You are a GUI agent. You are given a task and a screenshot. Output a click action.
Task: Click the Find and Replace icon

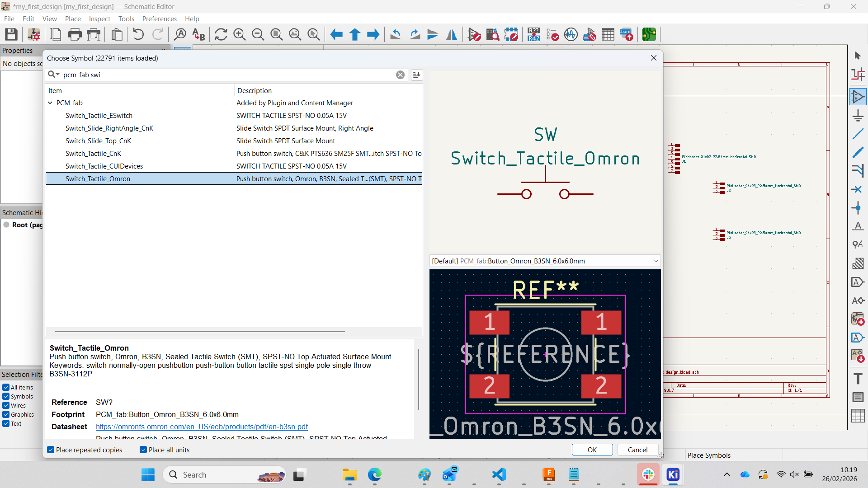[x=198, y=34]
